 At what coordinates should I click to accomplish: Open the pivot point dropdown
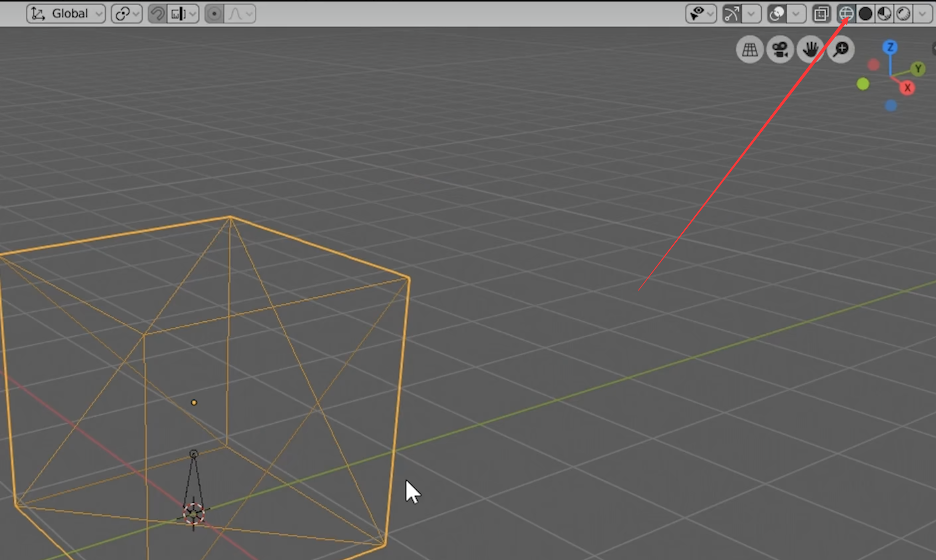point(127,13)
